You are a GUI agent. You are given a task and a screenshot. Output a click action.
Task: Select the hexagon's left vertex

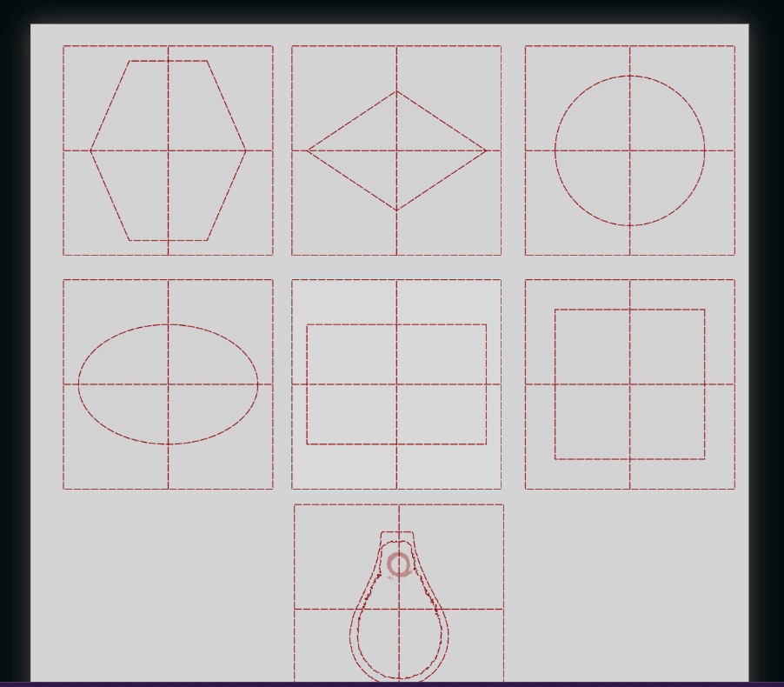click(x=90, y=150)
